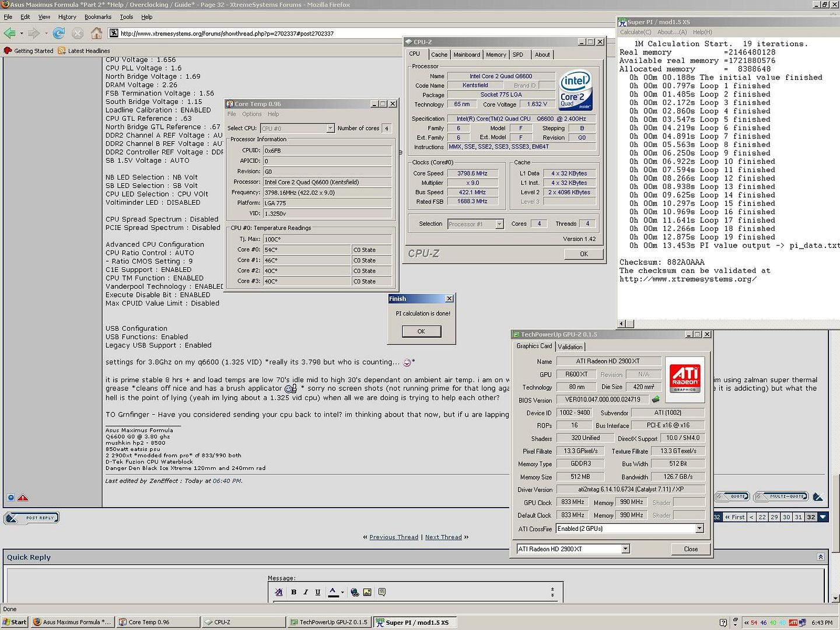Collapse the Quick Reply panel
The height and width of the screenshot is (630, 840).
pos(820,557)
